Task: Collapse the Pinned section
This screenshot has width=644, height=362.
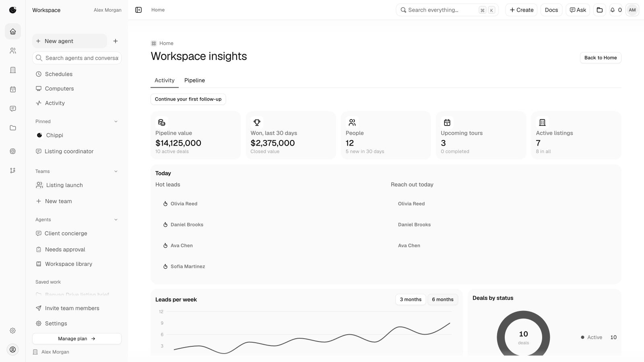Action: pos(116,121)
